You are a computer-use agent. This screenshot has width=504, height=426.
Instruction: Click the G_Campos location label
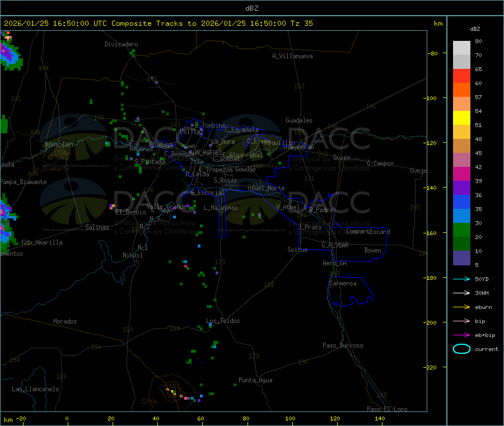point(380,163)
